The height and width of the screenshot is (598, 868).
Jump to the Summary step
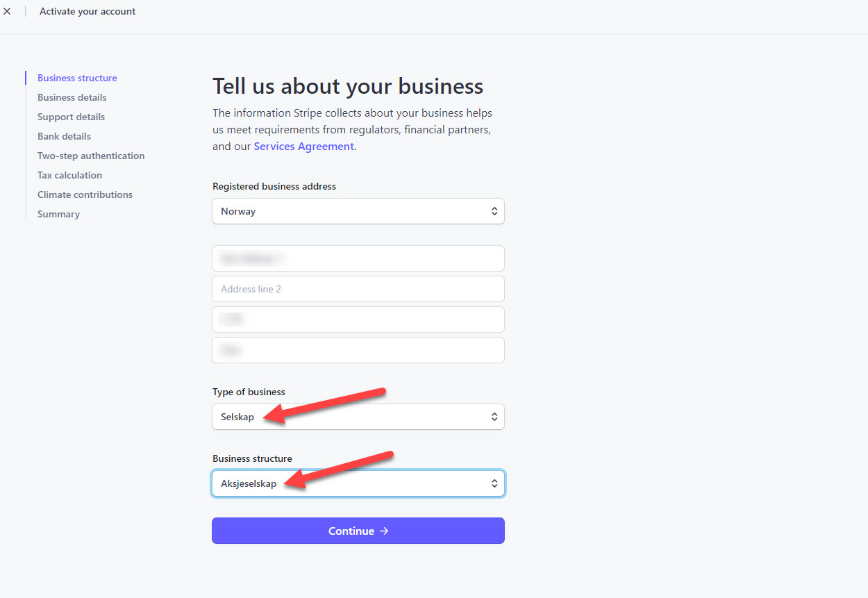pos(58,214)
